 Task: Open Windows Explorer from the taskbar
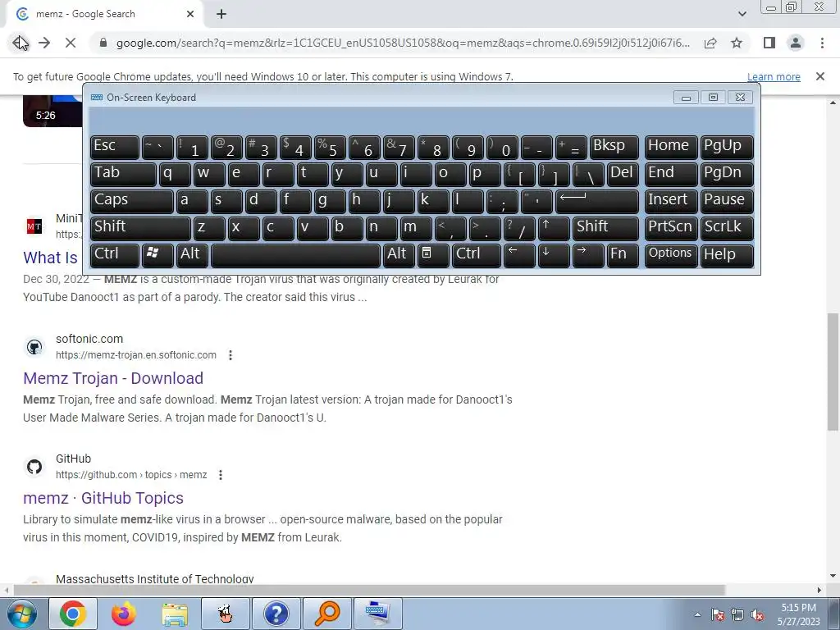click(x=175, y=614)
